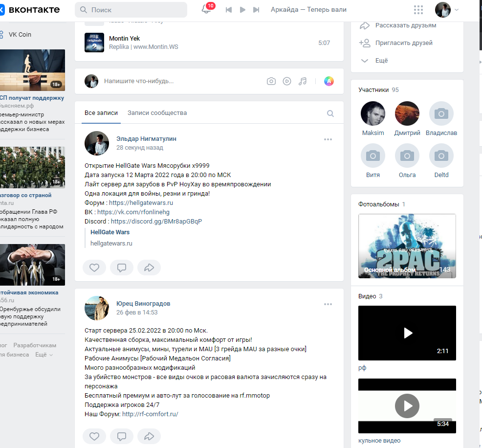482x448 pixels.
Task: Skip to next track in header player
Action: [256, 10]
